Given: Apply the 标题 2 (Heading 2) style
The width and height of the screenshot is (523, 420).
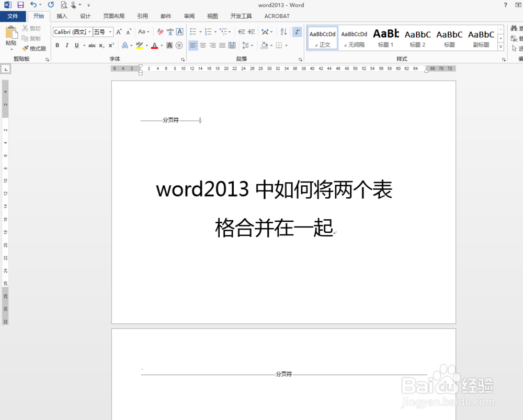Looking at the screenshot, I should tap(417, 38).
